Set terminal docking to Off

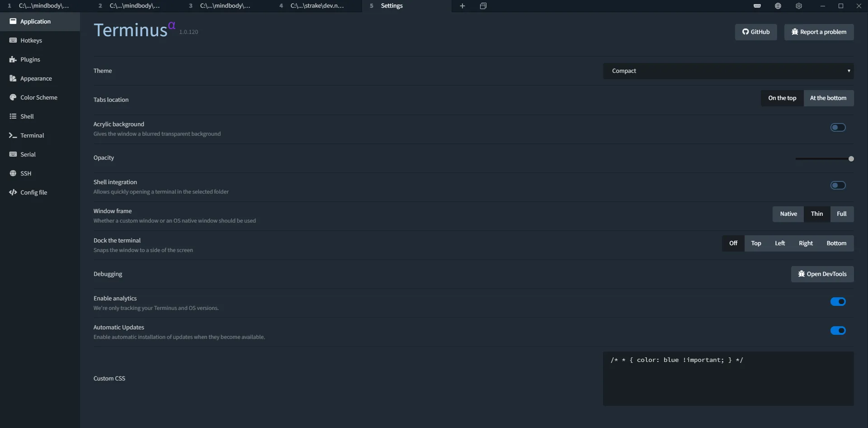(733, 243)
